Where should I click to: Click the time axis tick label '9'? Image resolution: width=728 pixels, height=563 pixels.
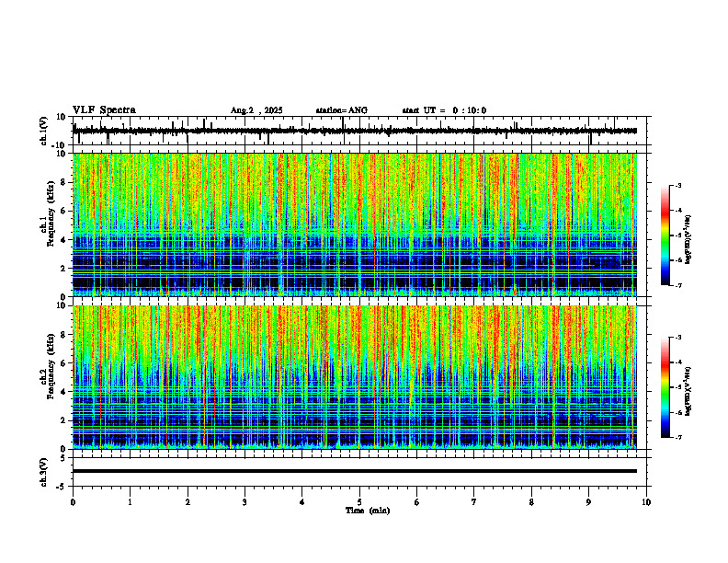click(588, 502)
